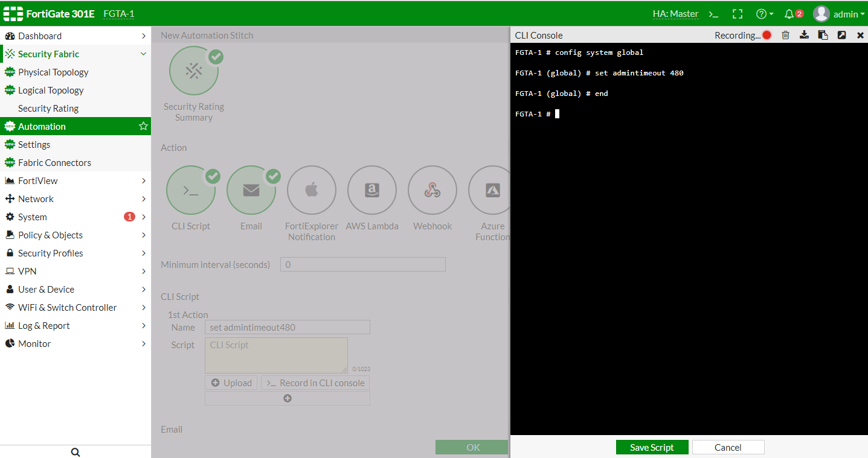Image resolution: width=868 pixels, height=458 pixels.
Task: Open the admin user menu
Action: point(839,14)
